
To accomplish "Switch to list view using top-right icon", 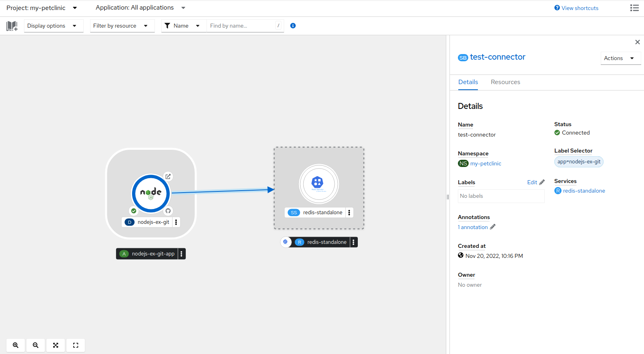I will 634,8.
